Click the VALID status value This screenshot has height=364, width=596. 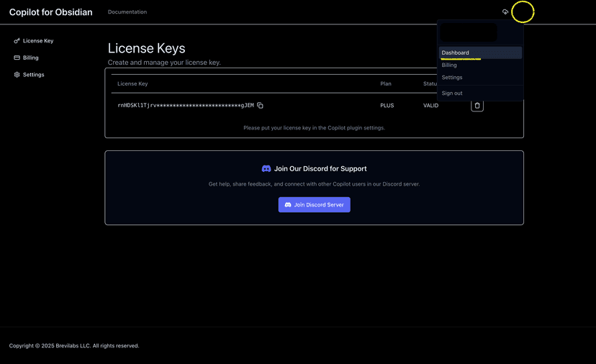click(x=430, y=106)
